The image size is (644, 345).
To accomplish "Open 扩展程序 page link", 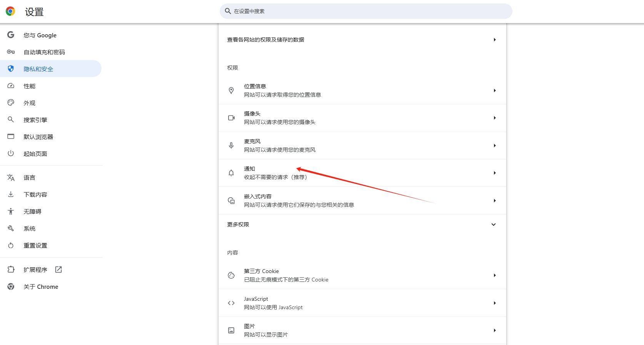I will click(51, 270).
